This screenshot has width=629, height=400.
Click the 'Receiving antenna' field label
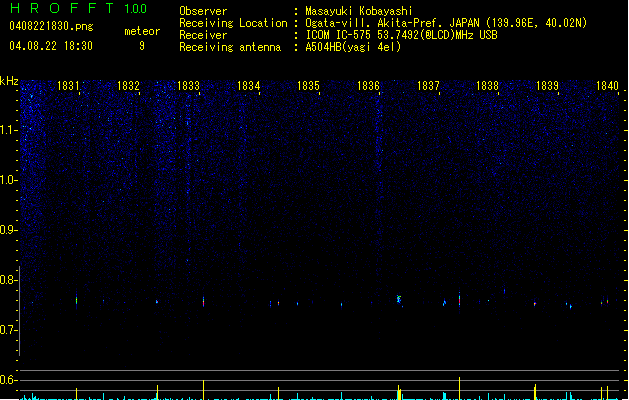(230, 47)
